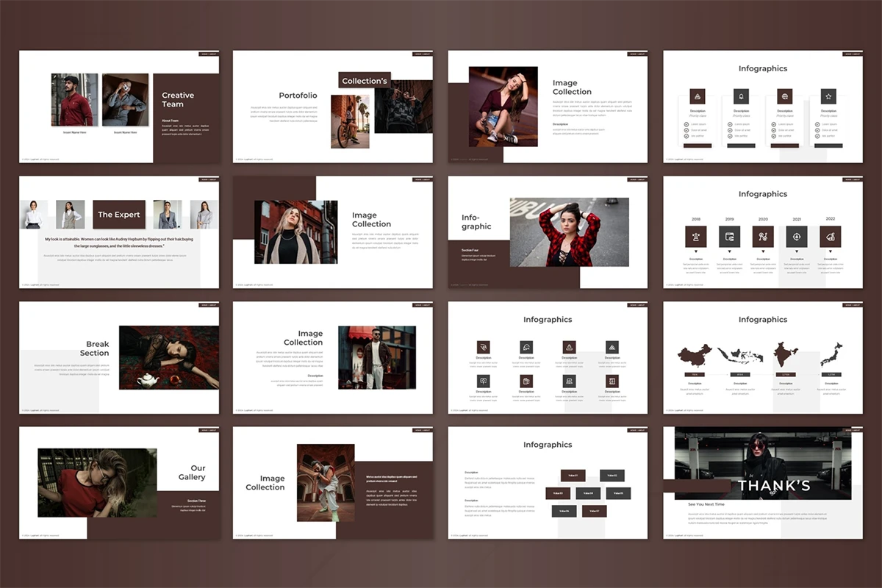Click the China map silhouette
The width and height of the screenshot is (882, 588).
click(x=695, y=356)
